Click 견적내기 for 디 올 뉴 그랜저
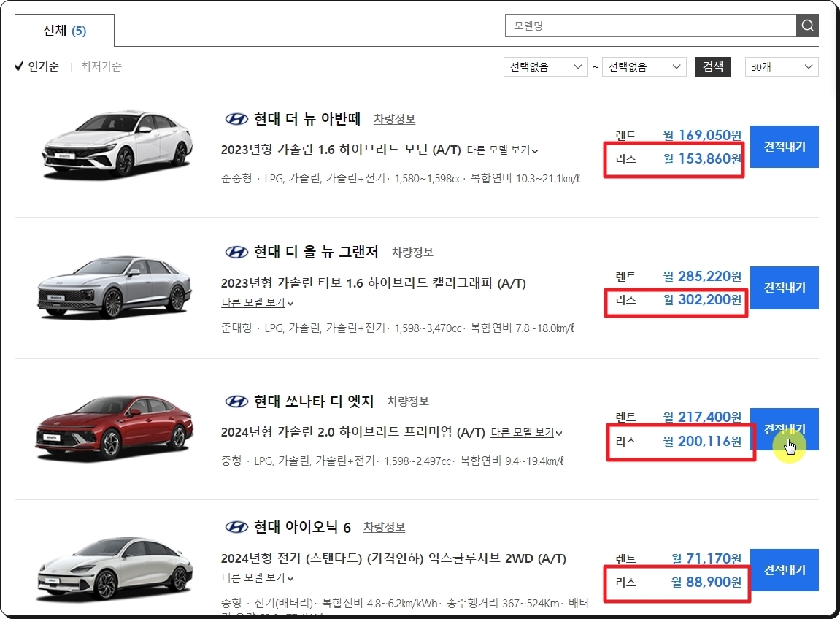The height and width of the screenshot is (619, 840). coord(785,288)
